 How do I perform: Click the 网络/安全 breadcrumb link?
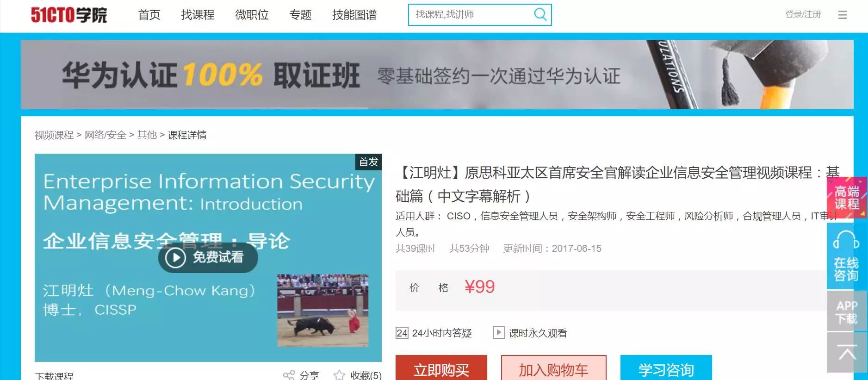pos(105,135)
